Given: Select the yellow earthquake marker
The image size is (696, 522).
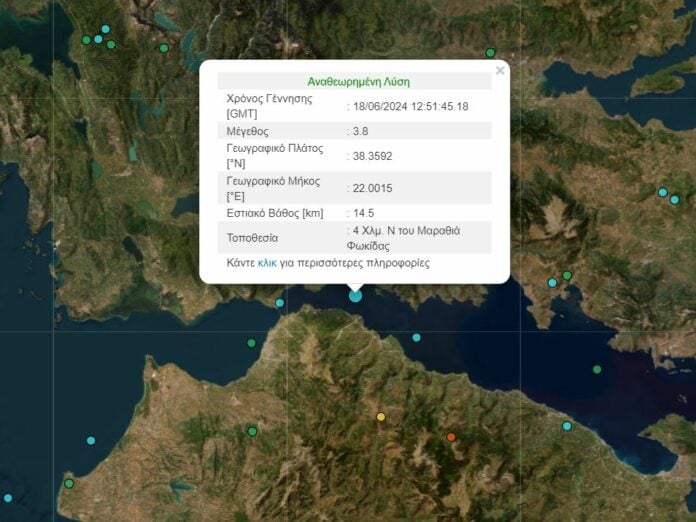Looking at the screenshot, I should 381,417.
